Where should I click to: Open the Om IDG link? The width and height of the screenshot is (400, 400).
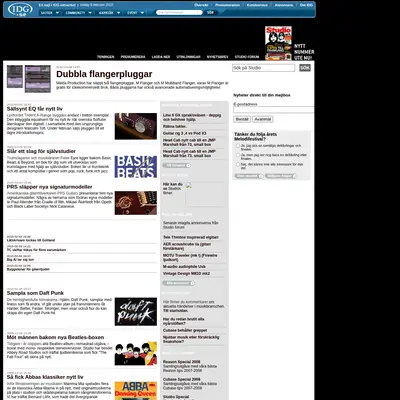pyautogui.click(x=306, y=5)
